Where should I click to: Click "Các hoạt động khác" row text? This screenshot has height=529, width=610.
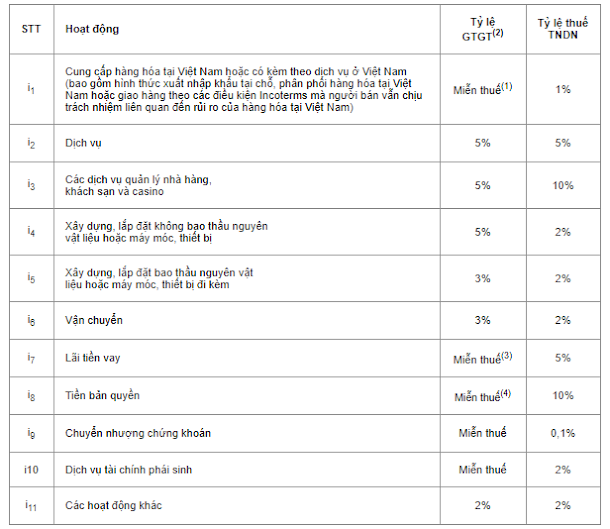(113, 505)
